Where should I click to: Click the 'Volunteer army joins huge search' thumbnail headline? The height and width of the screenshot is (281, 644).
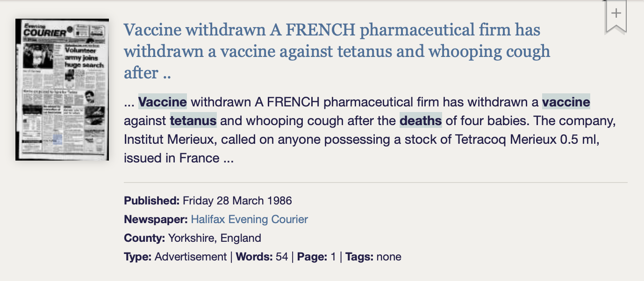(x=84, y=57)
